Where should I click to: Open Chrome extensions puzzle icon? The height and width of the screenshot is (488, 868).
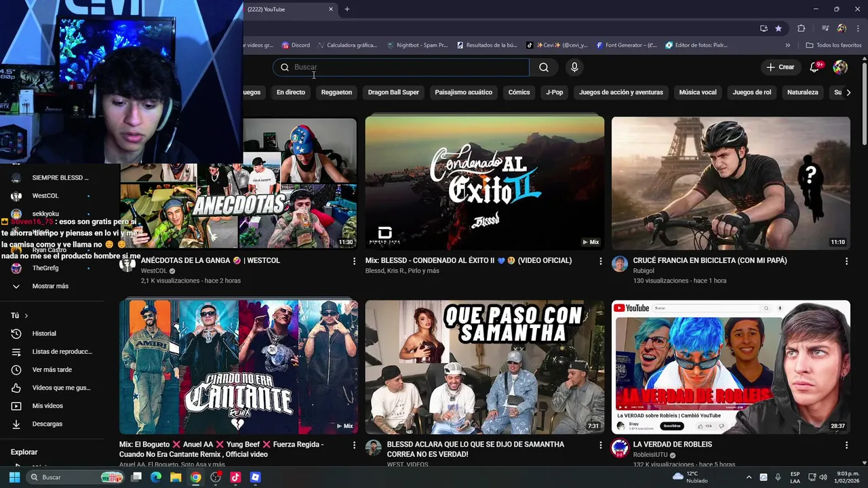[x=802, y=28]
